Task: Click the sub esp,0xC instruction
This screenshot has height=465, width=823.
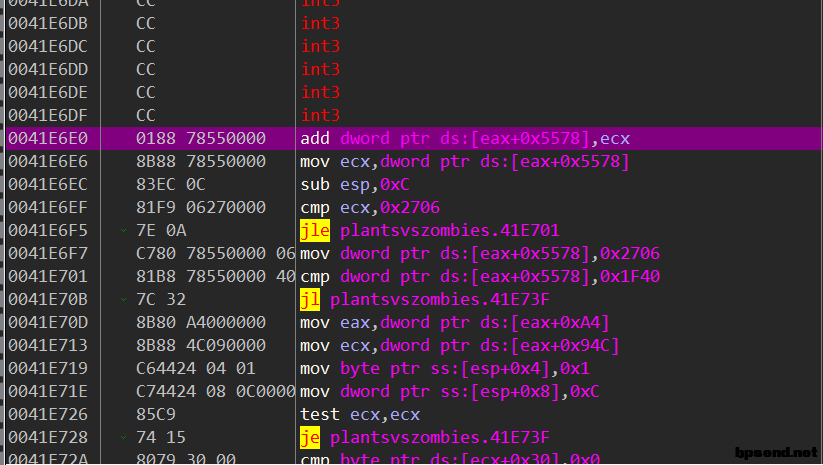Action: click(355, 185)
